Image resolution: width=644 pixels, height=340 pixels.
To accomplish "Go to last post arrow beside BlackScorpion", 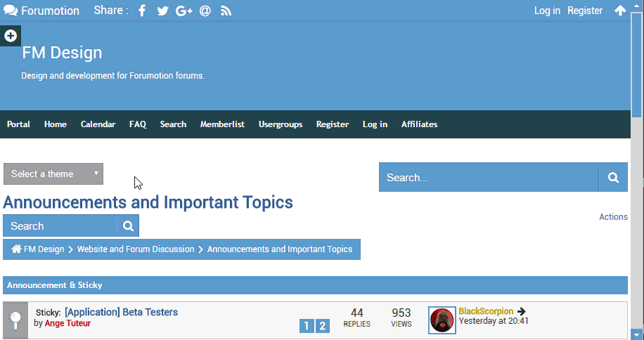I will 521,311.
